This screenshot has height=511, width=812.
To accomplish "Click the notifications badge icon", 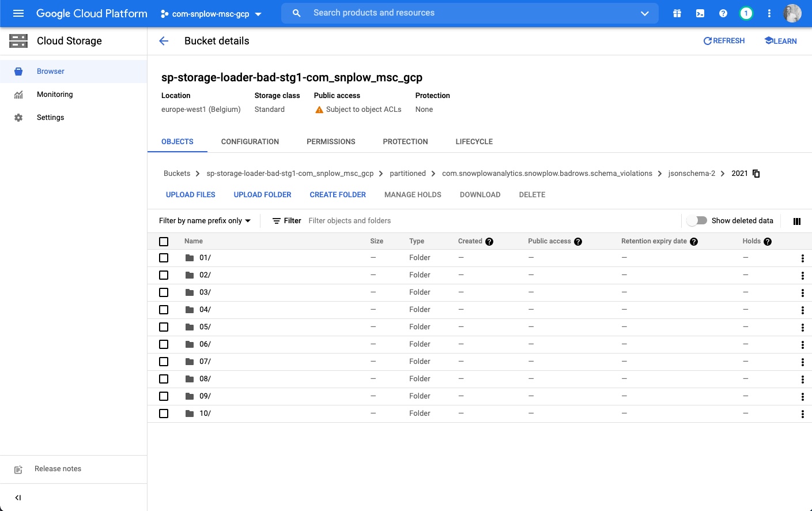I will (x=746, y=13).
